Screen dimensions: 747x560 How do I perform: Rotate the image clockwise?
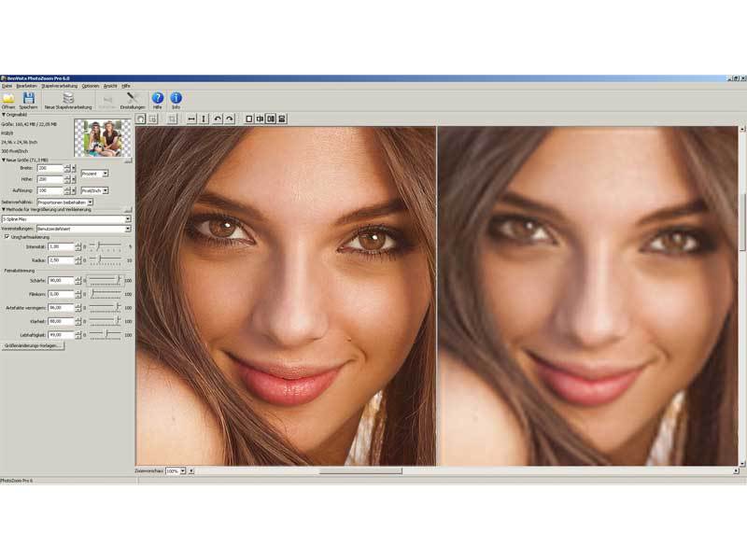[x=230, y=119]
